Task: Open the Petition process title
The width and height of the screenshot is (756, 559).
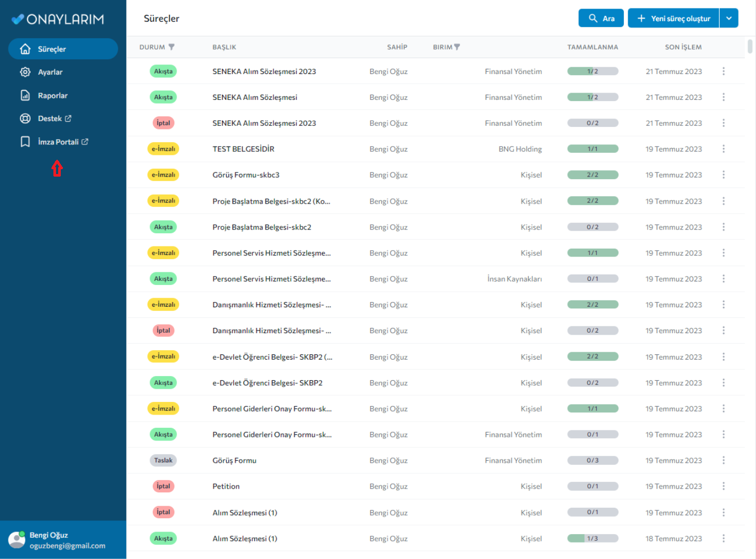Action: coord(226,487)
